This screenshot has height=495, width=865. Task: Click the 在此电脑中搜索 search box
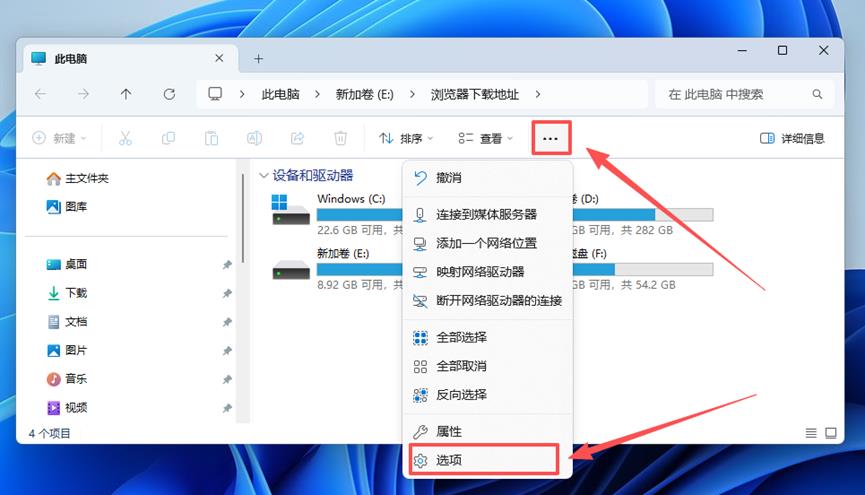click(745, 94)
